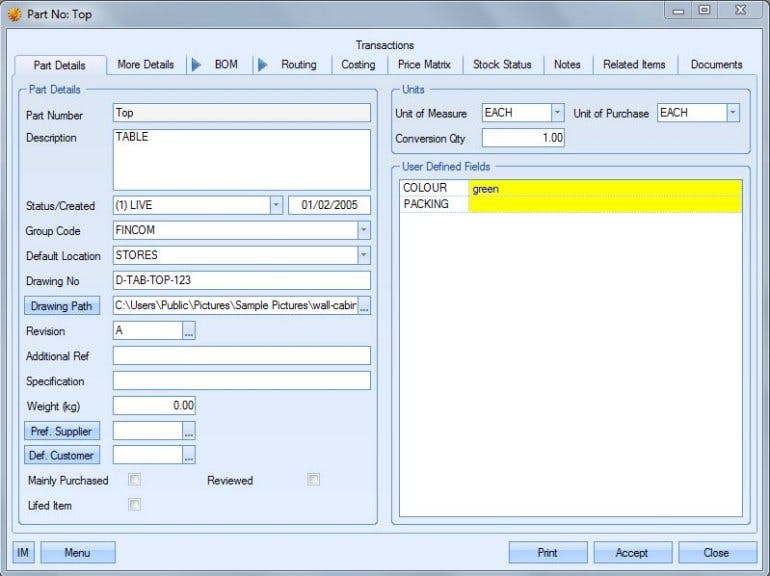Click the IM button
Image resolution: width=770 pixels, height=576 pixels.
pos(23,552)
